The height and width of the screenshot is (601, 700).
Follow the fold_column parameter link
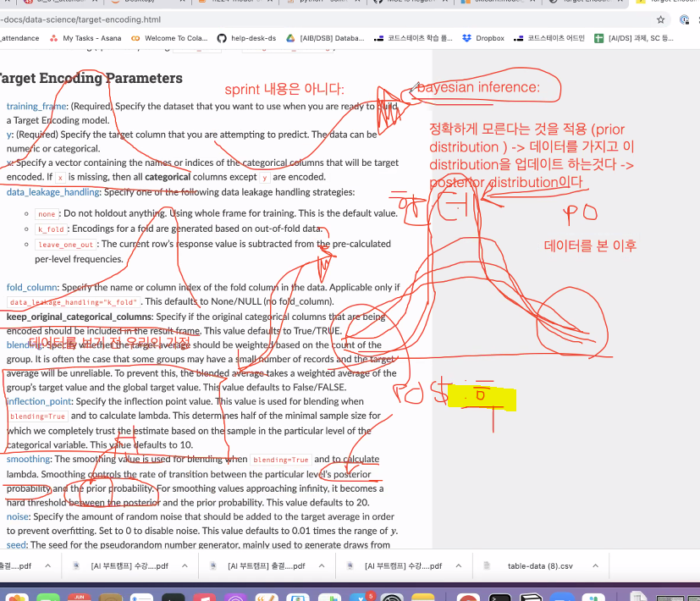[31, 287]
